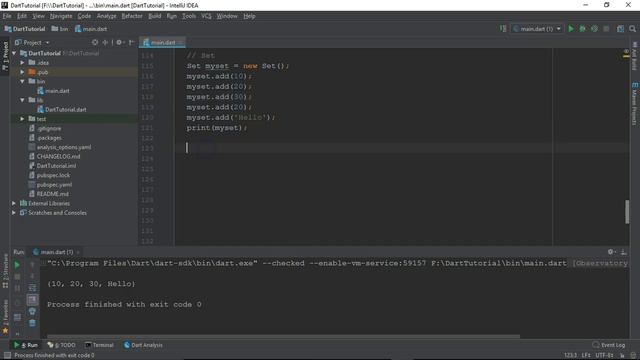Run main.dart with the green toolbar Run arrow
Screen dimensions: 640x360
[x=571, y=29]
